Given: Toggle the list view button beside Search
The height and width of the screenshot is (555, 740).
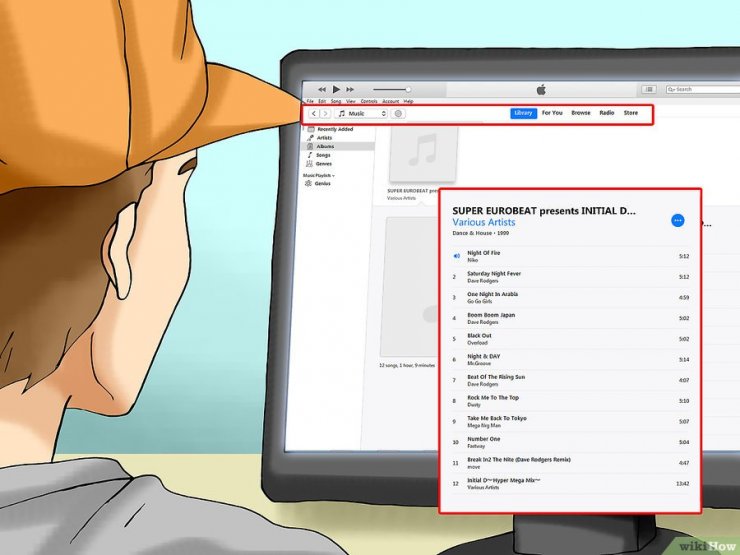Looking at the screenshot, I should point(649,89).
